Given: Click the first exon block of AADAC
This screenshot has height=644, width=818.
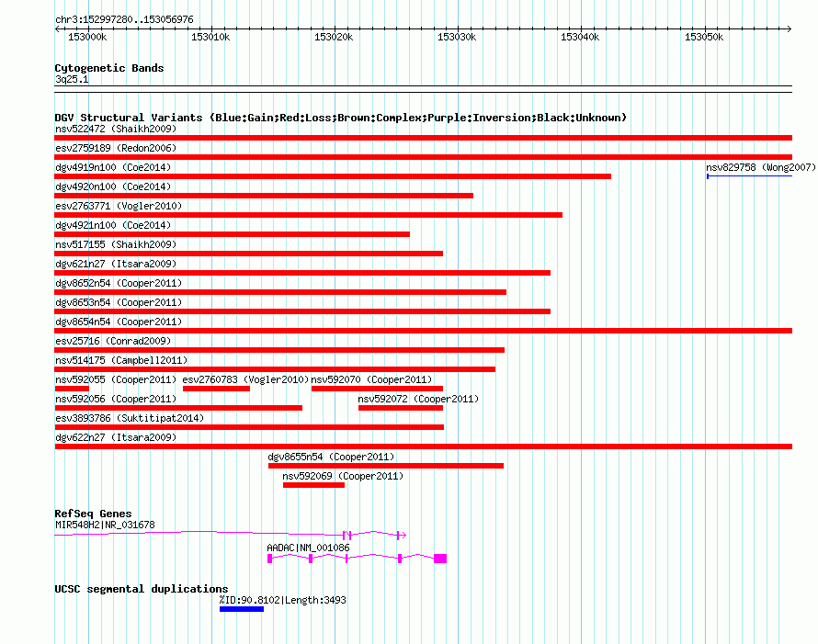Looking at the screenshot, I should coord(269,559).
